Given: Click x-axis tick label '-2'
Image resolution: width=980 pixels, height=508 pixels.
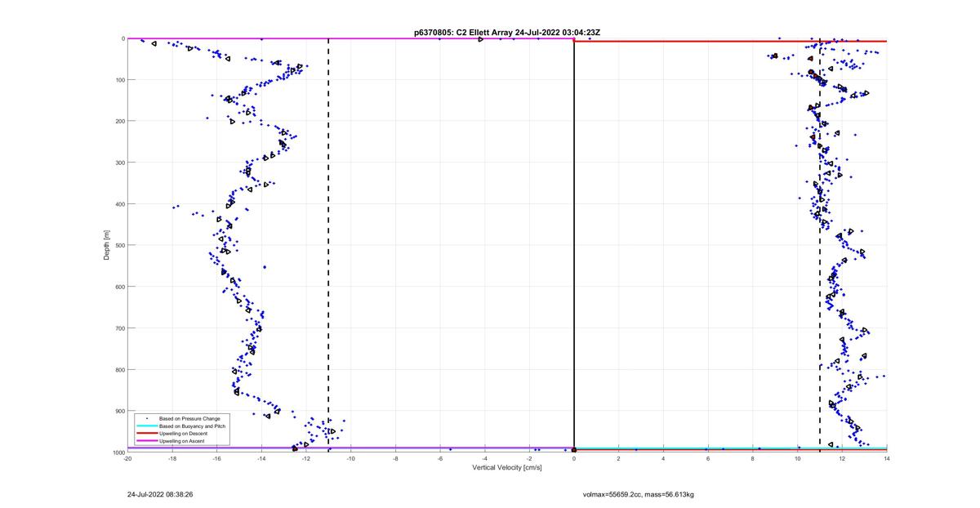Looking at the screenshot, I should pyautogui.click(x=529, y=457).
